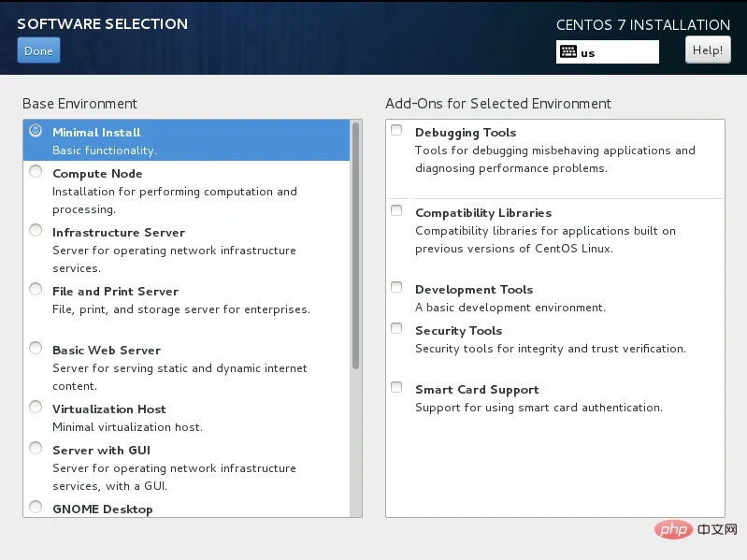Click the 'Server with GUI' title text

coord(102,451)
